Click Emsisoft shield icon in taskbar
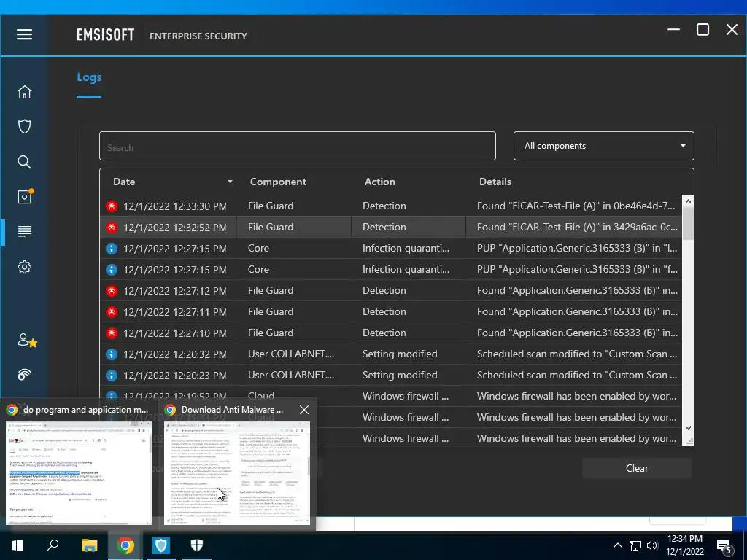The width and height of the screenshot is (747, 560). 161,545
